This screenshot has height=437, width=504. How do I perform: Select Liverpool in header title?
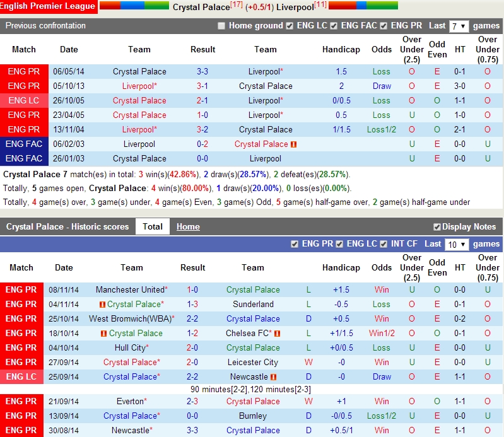pyautogui.click(x=295, y=7)
